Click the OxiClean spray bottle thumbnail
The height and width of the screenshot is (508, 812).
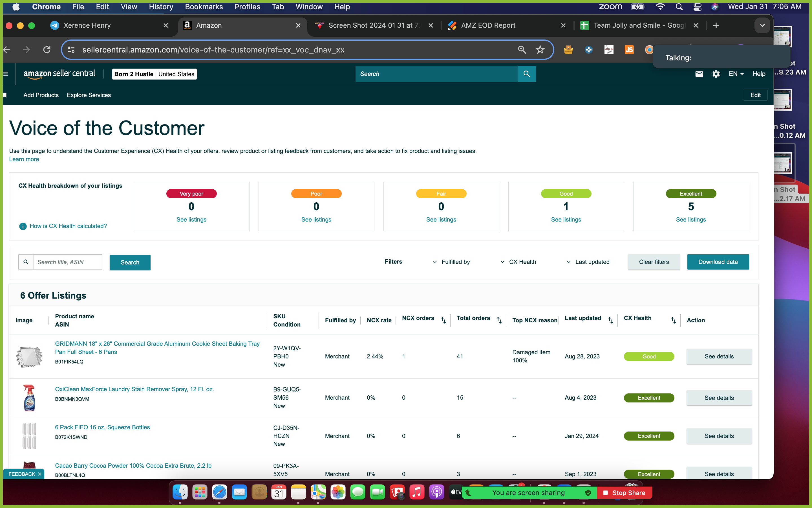coord(29,398)
